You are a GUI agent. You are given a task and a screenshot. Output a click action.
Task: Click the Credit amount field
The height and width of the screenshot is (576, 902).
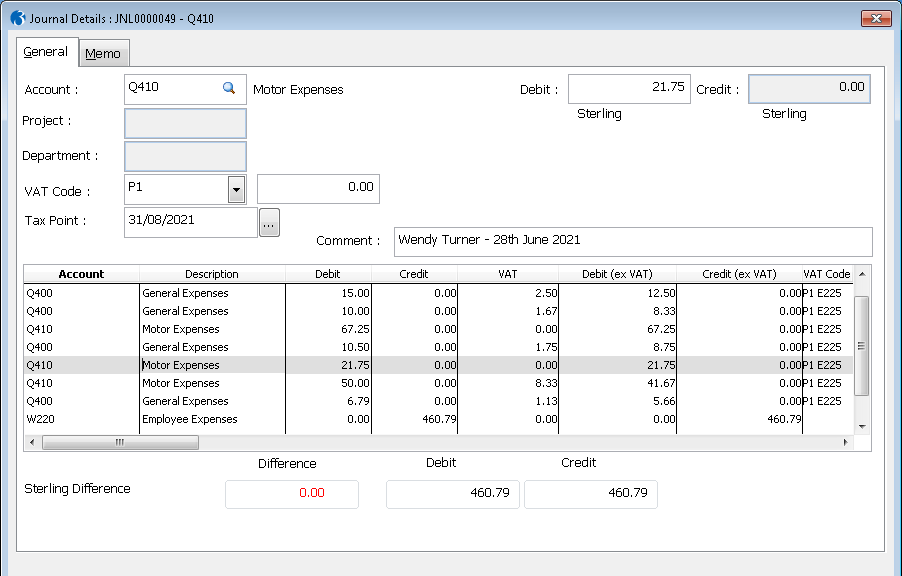(x=809, y=89)
